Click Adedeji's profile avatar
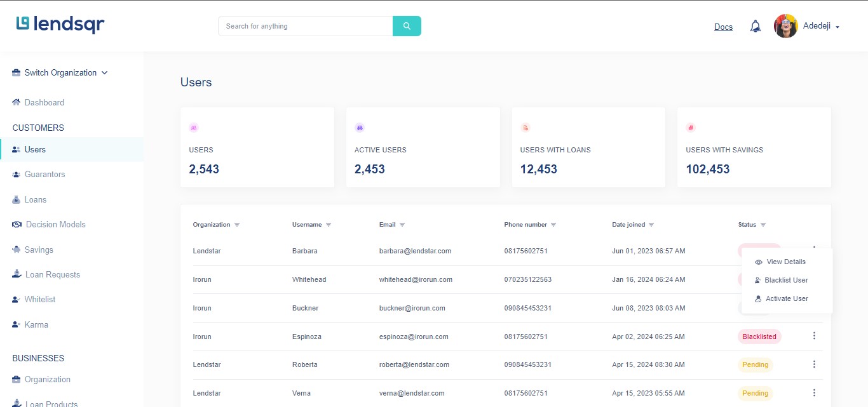Screen dimensions: 868x407 785,26
